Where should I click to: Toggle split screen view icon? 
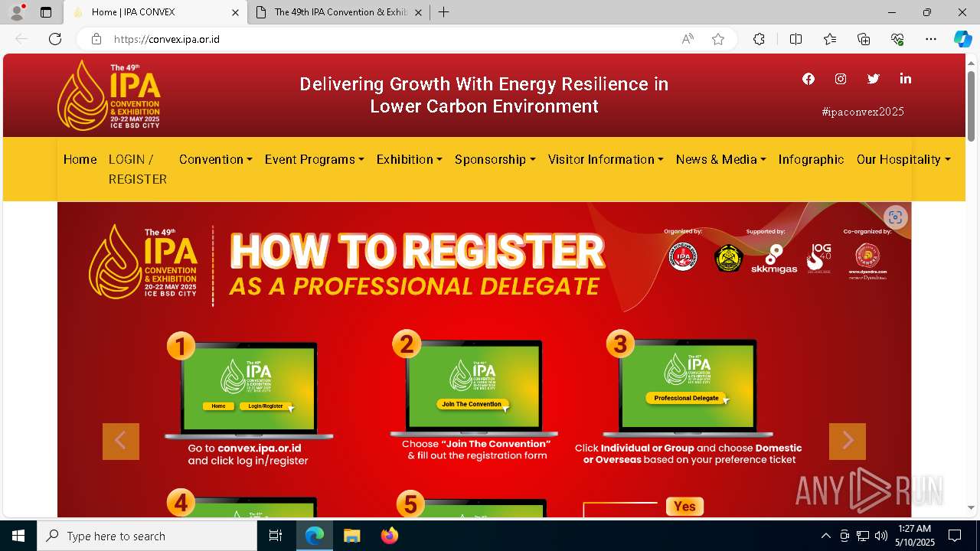795,39
